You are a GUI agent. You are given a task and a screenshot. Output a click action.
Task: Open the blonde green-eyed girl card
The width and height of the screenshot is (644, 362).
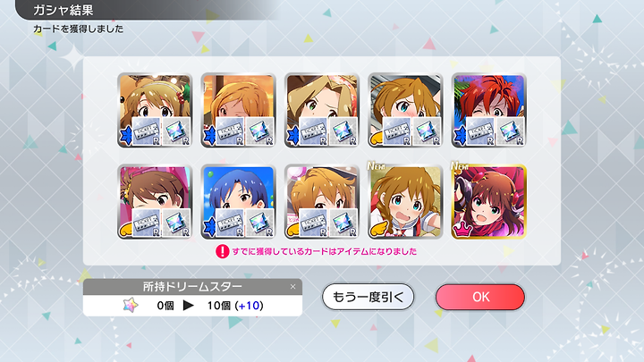tap(322, 110)
